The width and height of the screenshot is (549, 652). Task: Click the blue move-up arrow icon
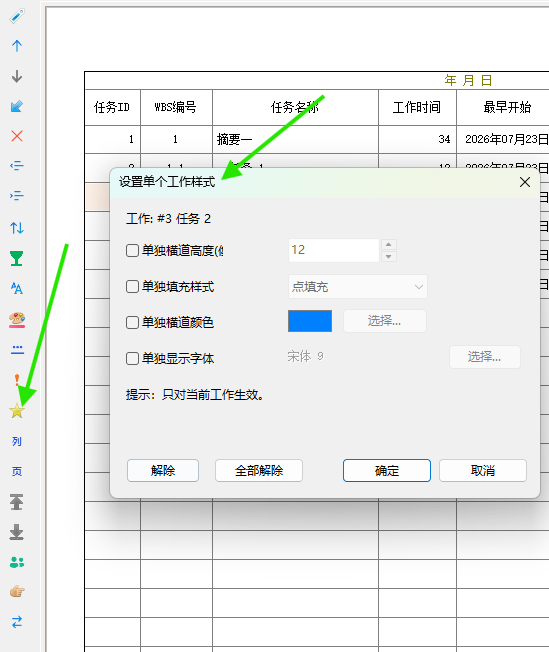click(17, 46)
